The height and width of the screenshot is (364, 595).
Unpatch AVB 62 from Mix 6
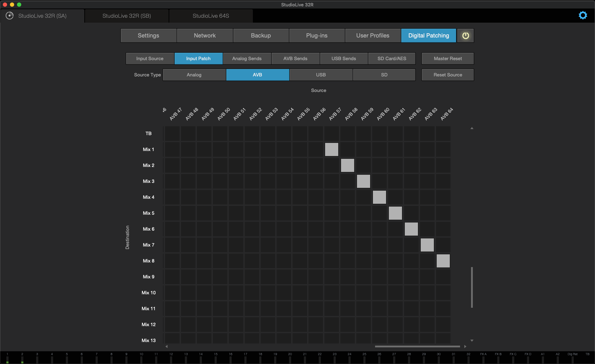(411, 229)
